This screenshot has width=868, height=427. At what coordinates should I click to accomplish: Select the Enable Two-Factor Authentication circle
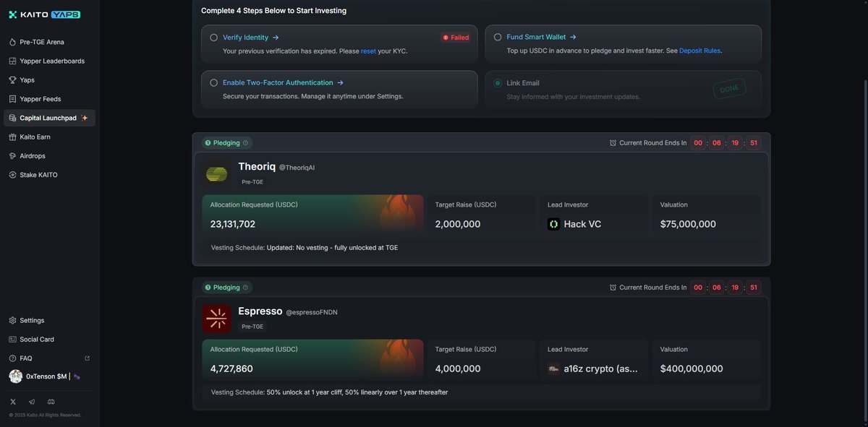pyautogui.click(x=213, y=83)
